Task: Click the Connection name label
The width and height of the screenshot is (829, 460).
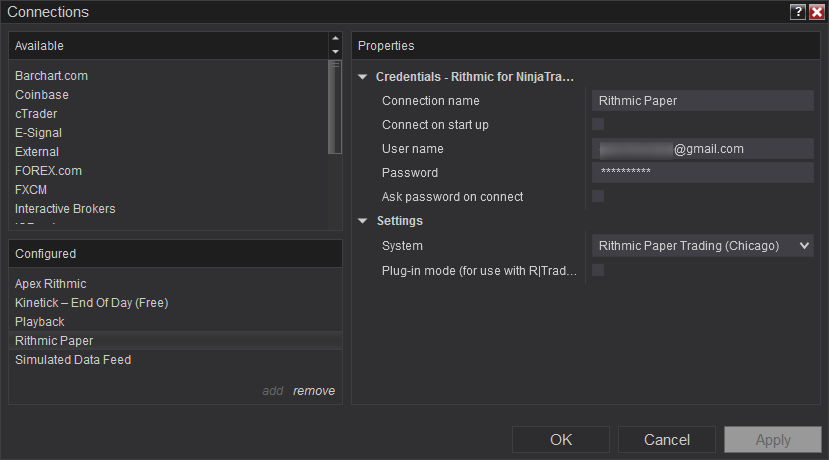Action: [431, 100]
